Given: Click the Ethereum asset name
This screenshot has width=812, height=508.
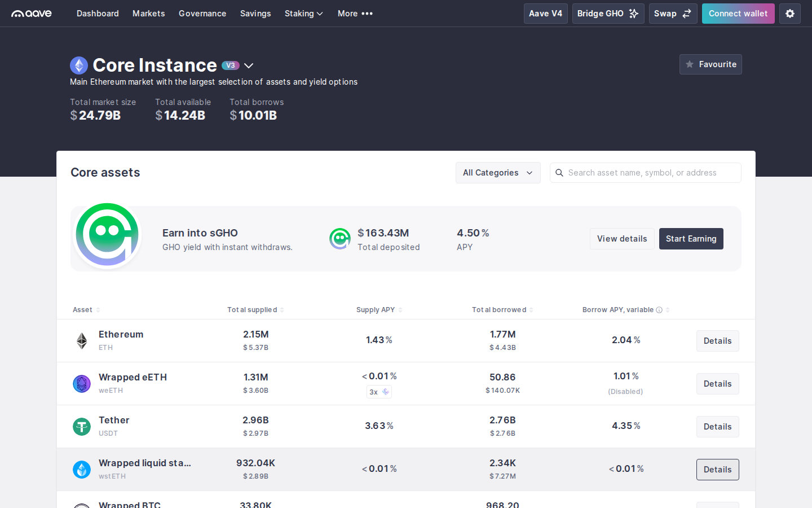Looking at the screenshot, I should 121,334.
